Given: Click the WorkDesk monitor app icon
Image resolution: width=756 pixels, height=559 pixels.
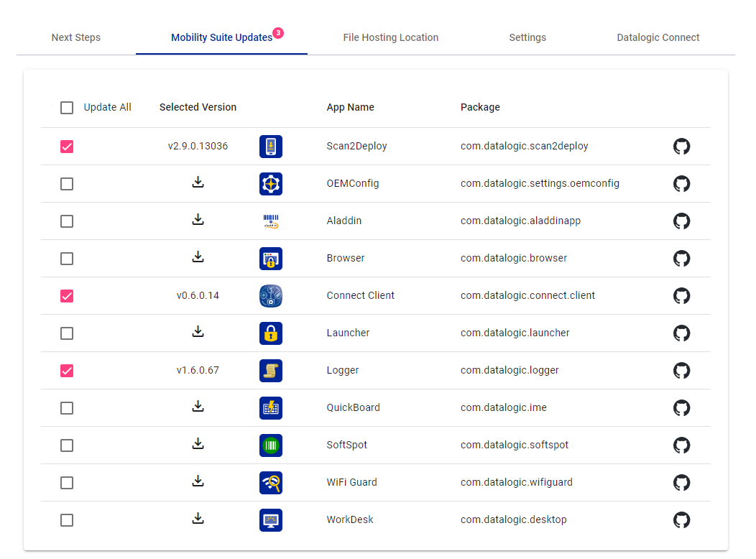Looking at the screenshot, I should pos(270,520).
